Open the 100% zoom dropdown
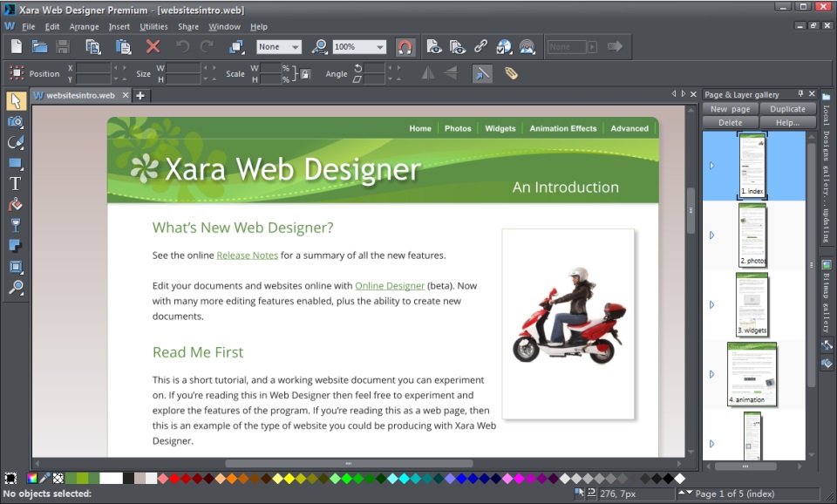Image resolution: width=837 pixels, height=504 pixels. [359, 47]
